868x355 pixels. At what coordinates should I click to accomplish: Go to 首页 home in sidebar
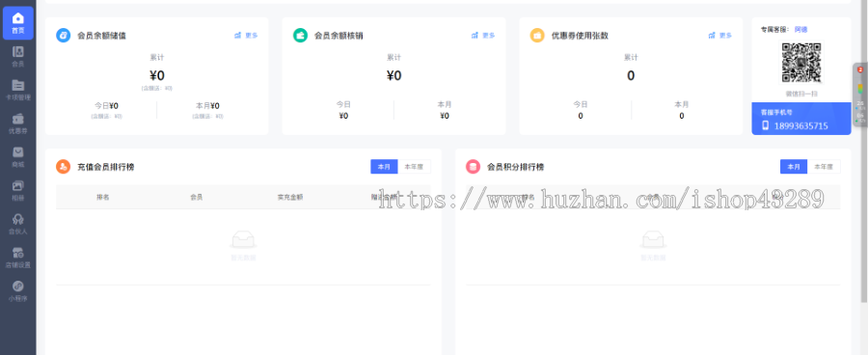point(17,23)
